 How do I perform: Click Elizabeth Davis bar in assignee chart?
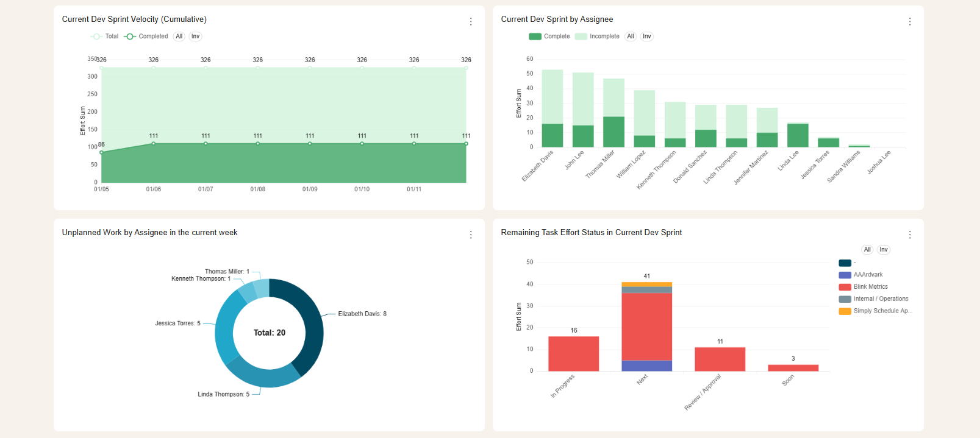(x=553, y=108)
